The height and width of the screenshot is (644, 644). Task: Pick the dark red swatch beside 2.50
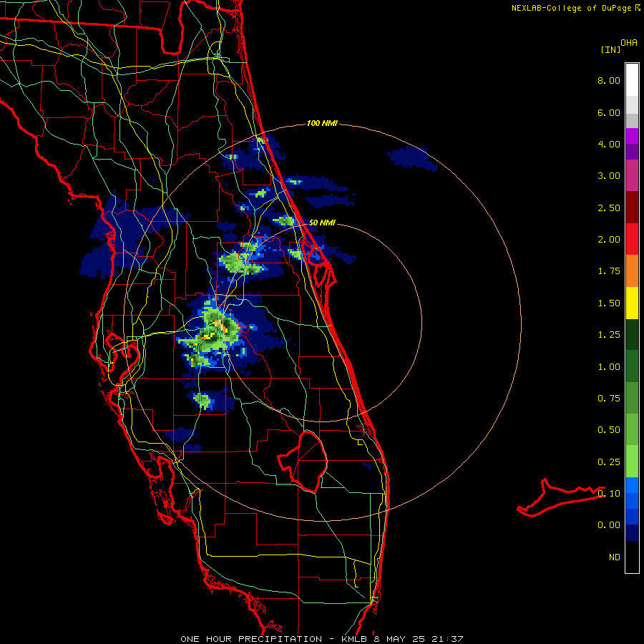pos(632,208)
